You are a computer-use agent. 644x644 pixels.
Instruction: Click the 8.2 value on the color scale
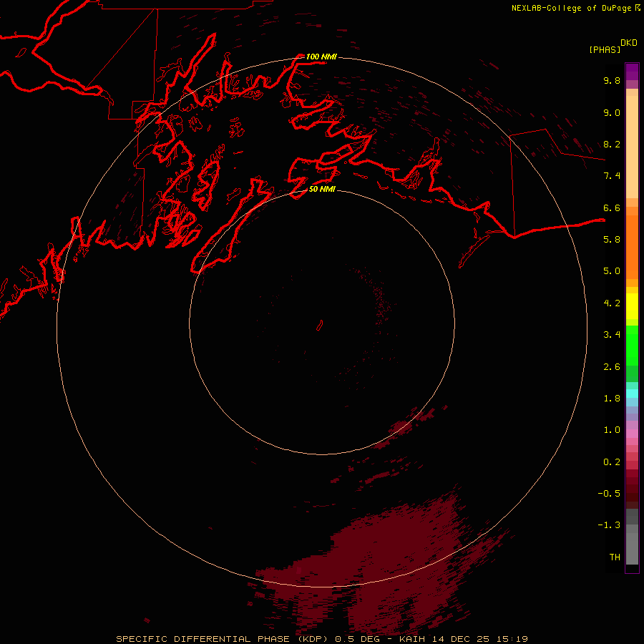point(612,144)
